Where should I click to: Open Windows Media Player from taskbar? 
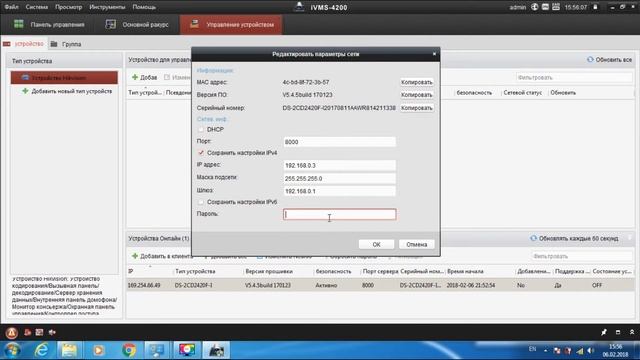pyautogui.click(x=98, y=350)
